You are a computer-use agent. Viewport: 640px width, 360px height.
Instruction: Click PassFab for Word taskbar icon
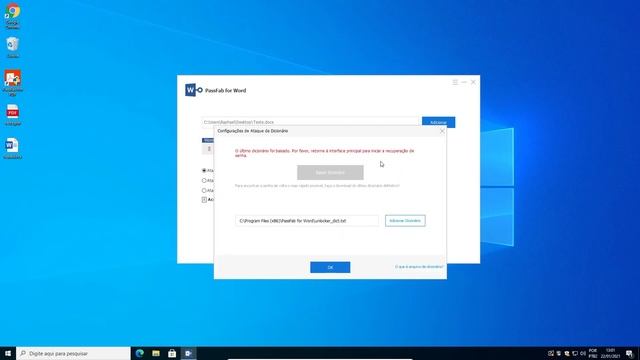(188, 353)
